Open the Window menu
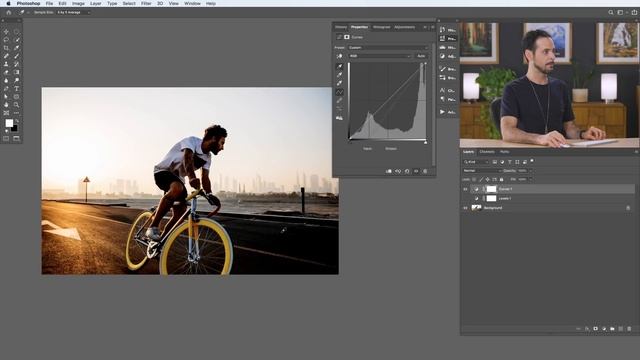Viewport: 640px width, 360px height. tap(192, 3)
